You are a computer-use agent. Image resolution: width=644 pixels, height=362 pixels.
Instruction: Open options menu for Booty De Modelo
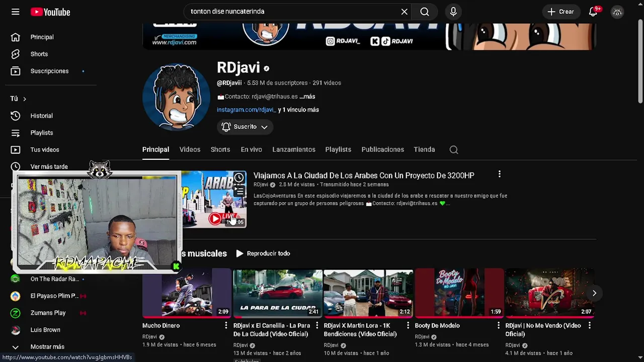[x=499, y=326]
